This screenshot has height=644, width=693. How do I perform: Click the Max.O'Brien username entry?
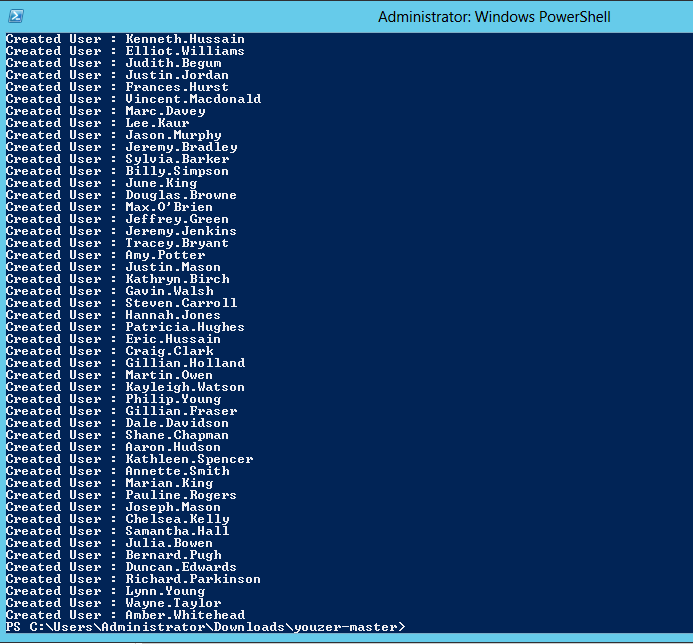pyautogui.click(x=168, y=207)
